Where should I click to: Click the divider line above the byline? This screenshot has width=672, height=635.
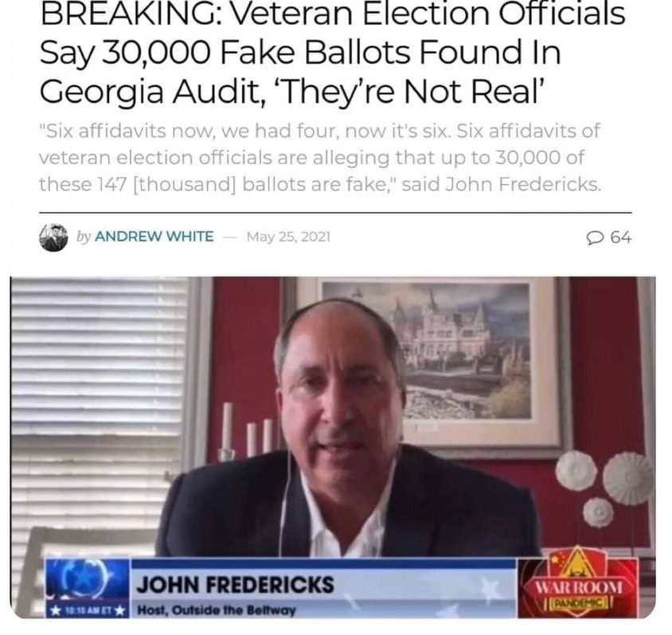pyautogui.click(x=335, y=212)
